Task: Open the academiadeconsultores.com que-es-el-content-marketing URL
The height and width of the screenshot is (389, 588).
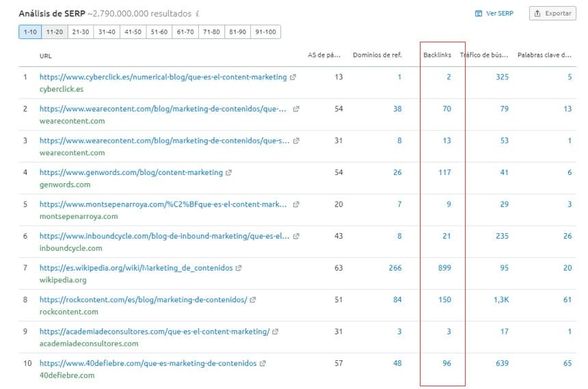Action: (x=155, y=332)
